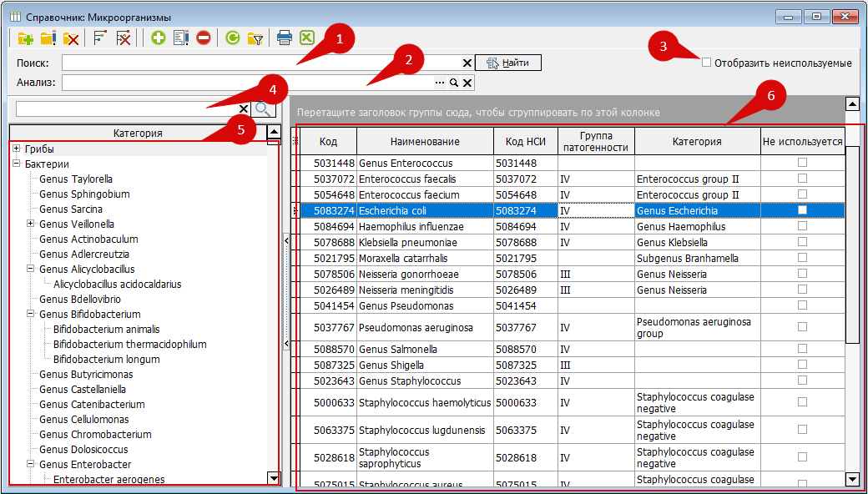Select Alicyclobacillus acidocaldarius tree item
Image resolution: width=868 pixels, height=494 pixels.
(118, 284)
